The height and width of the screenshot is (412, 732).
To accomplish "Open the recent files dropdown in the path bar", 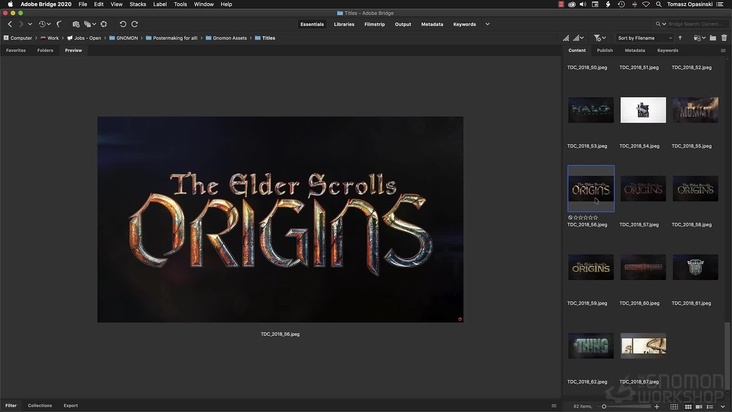I will (699, 38).
